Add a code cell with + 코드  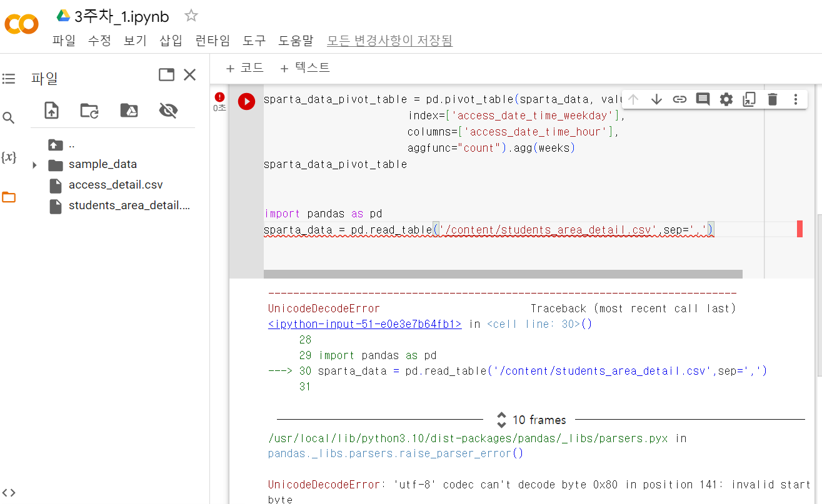244,68
